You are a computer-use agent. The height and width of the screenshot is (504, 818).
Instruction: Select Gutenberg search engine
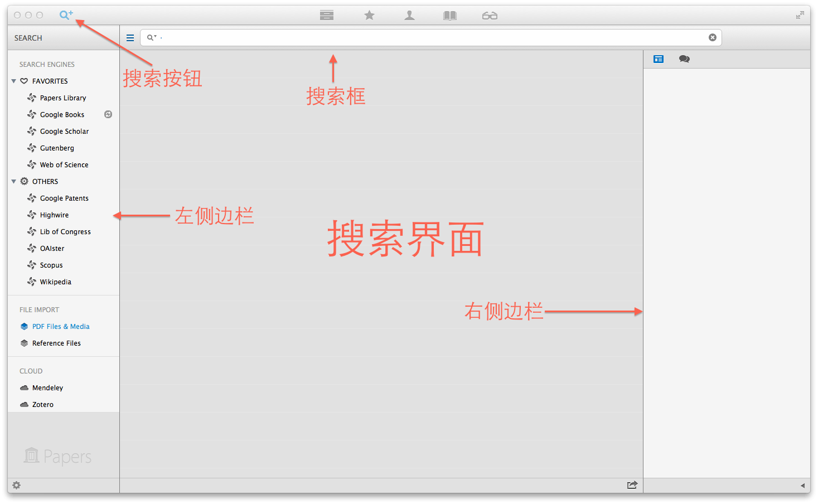pyautogui.click(x=57, y=148)
